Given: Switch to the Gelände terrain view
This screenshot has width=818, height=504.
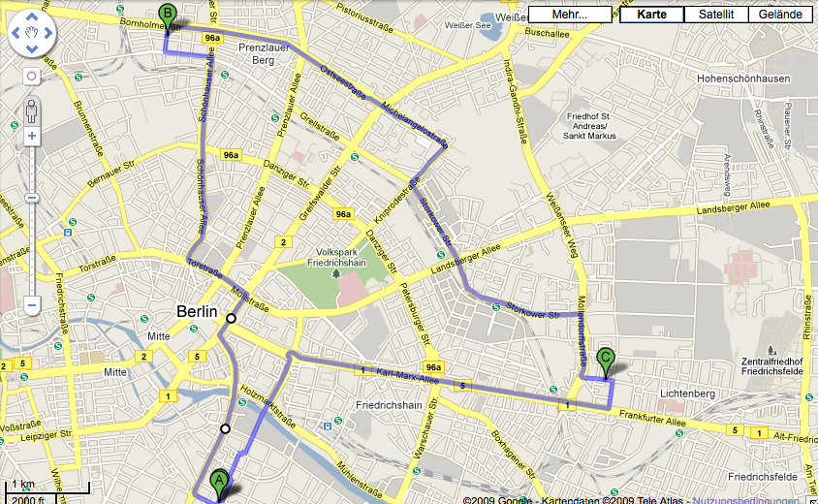Looking at the screenshot, I should pyautogui.click(x=780, y=15).
